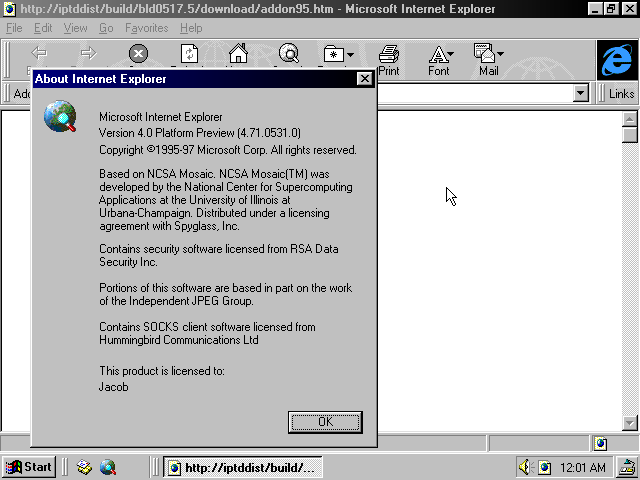
Task: Launch Internet Explorer from quick launch globe
Action: (x=108, y=467)
